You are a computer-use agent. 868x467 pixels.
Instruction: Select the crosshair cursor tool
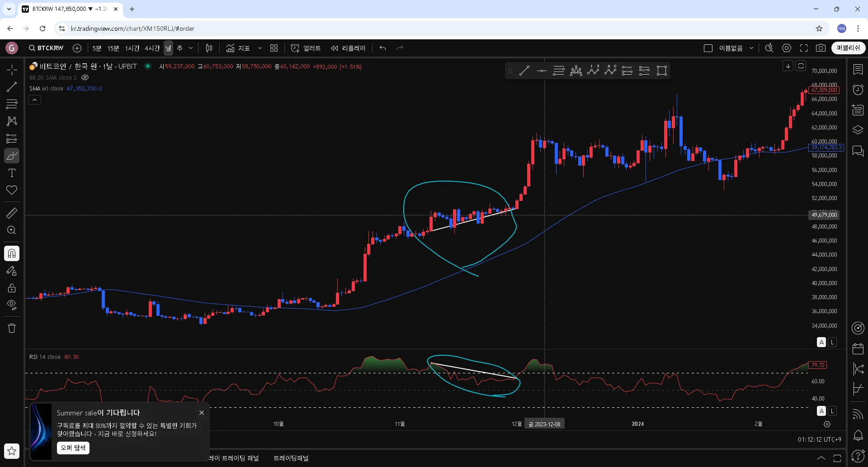click(12, 70)
